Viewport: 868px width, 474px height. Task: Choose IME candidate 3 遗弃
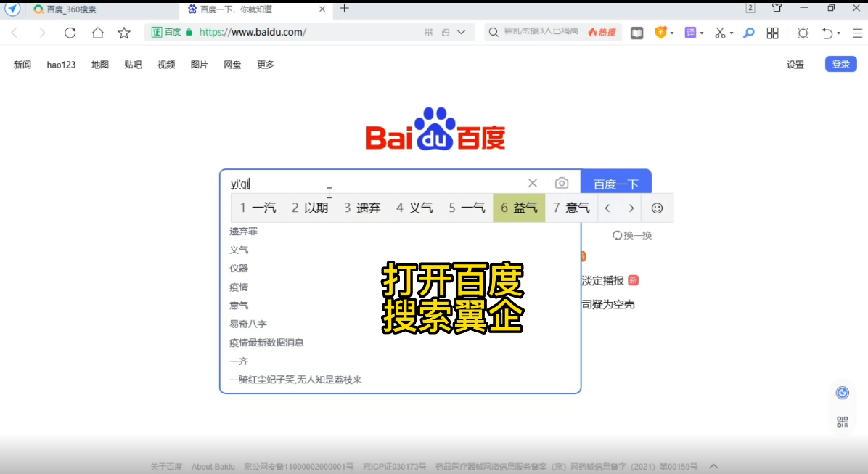pyautogui.click(x=363, y=208)
